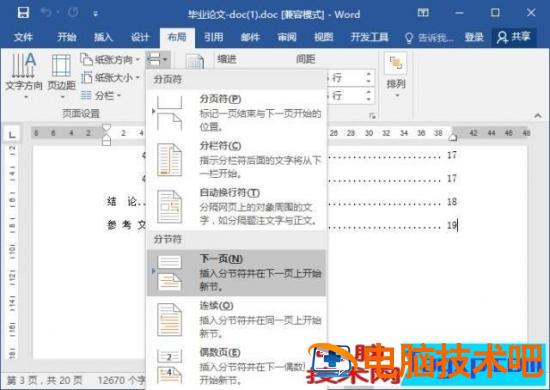Switch to the 邮件 tab
The image size is (550, 390).
click(250, 37)
